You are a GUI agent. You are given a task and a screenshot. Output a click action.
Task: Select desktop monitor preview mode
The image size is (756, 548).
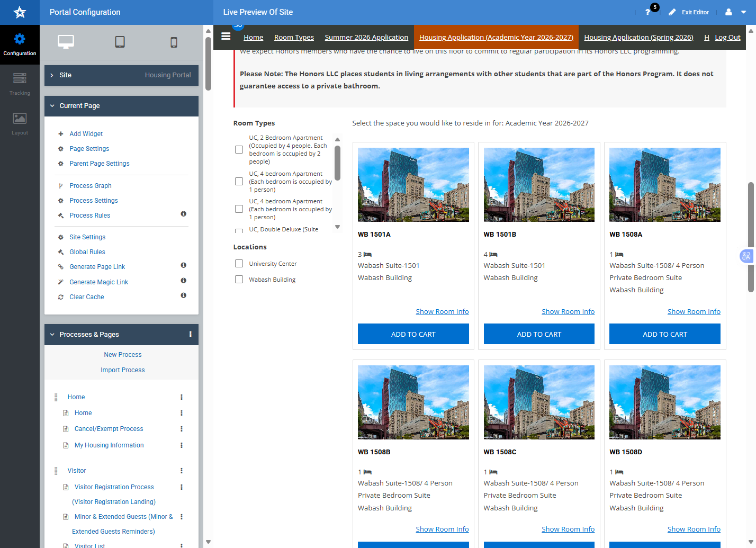tap(66, 42)
